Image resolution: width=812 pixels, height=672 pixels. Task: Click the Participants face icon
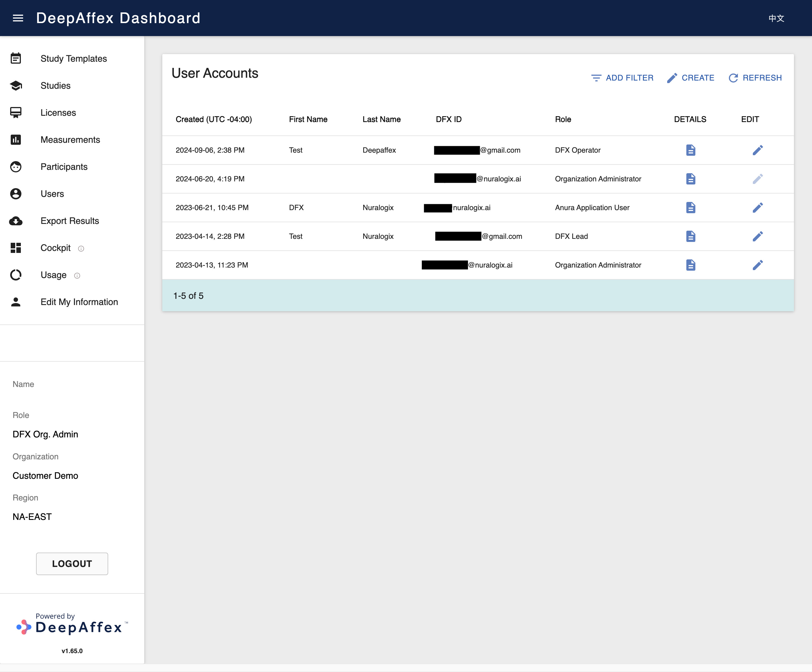pos(16,166)
